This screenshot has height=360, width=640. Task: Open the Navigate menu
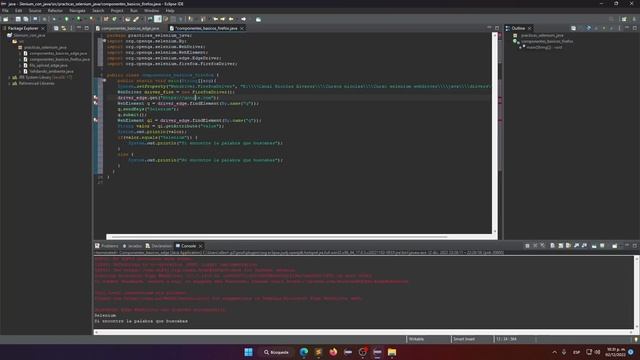pos(77,11)
